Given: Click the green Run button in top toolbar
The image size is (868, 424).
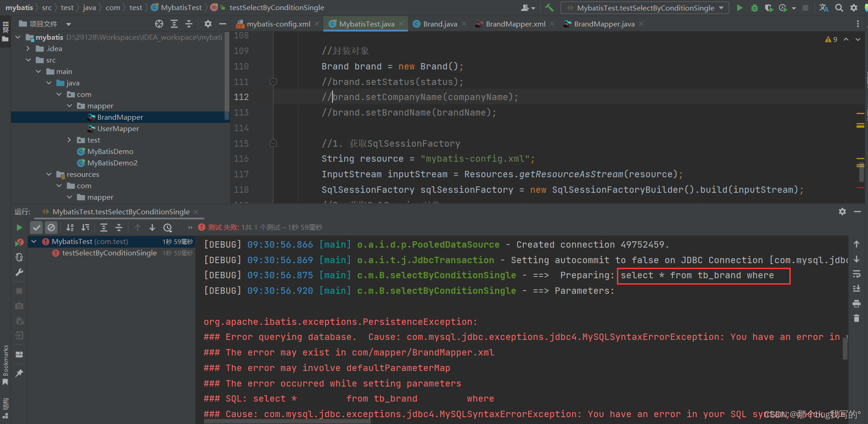Looking at the screenshot, I should [739, 8].
